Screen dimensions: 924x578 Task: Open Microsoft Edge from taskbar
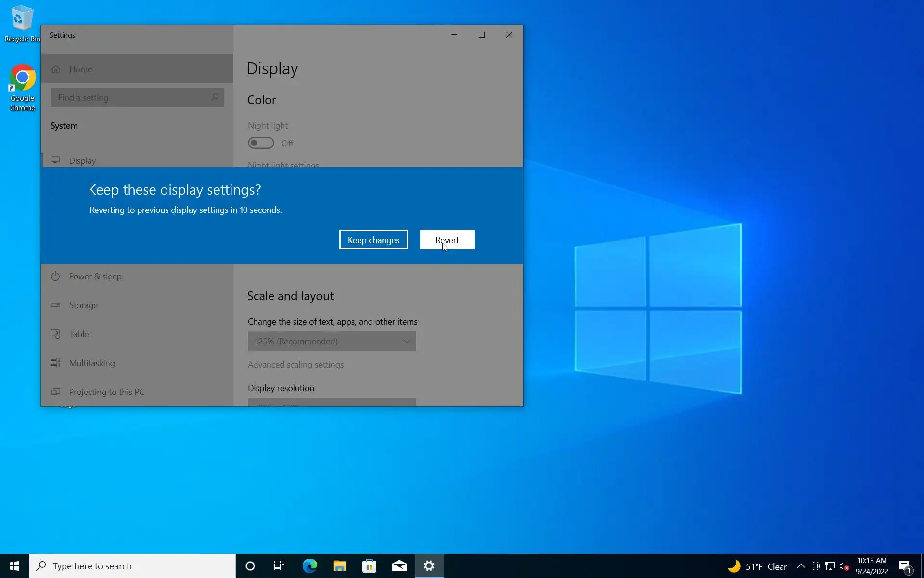click(x=309, y=566)
